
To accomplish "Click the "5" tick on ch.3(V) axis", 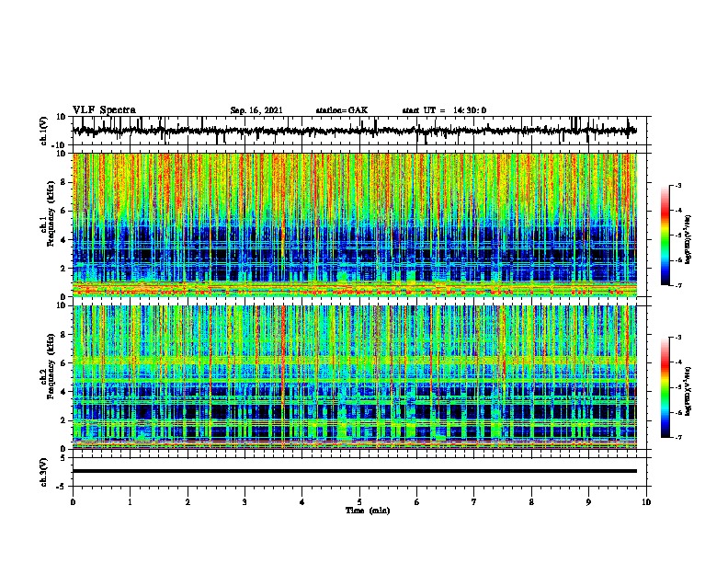I will [63, 458].
